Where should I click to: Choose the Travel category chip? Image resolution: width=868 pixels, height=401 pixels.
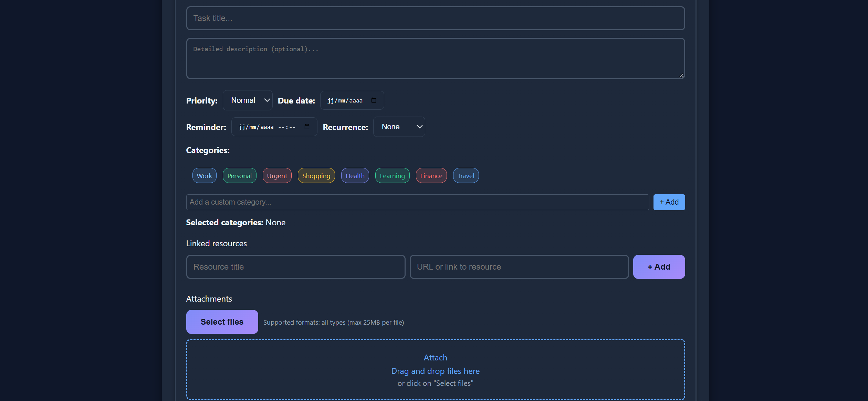tap(466, 176)
